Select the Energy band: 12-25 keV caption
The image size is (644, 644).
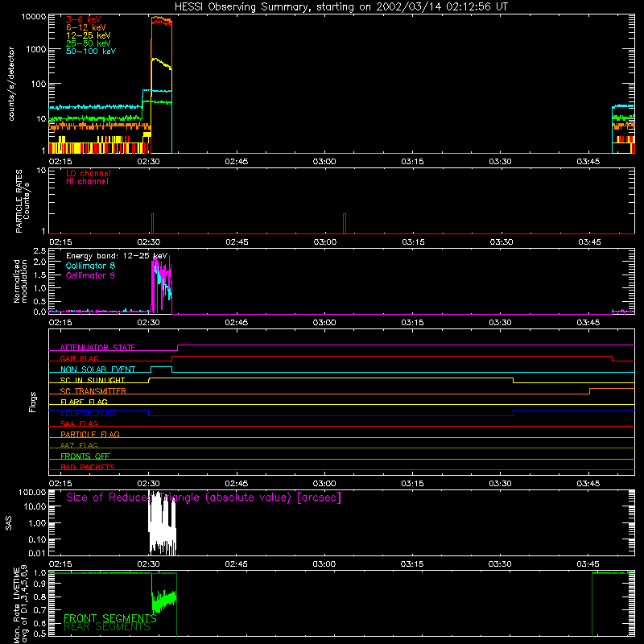[117, 256]
